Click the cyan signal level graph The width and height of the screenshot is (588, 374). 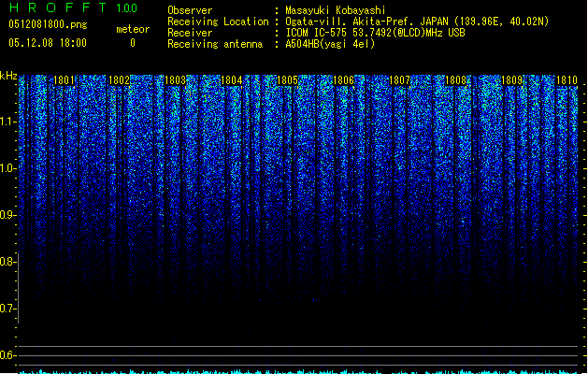[300, 371]
